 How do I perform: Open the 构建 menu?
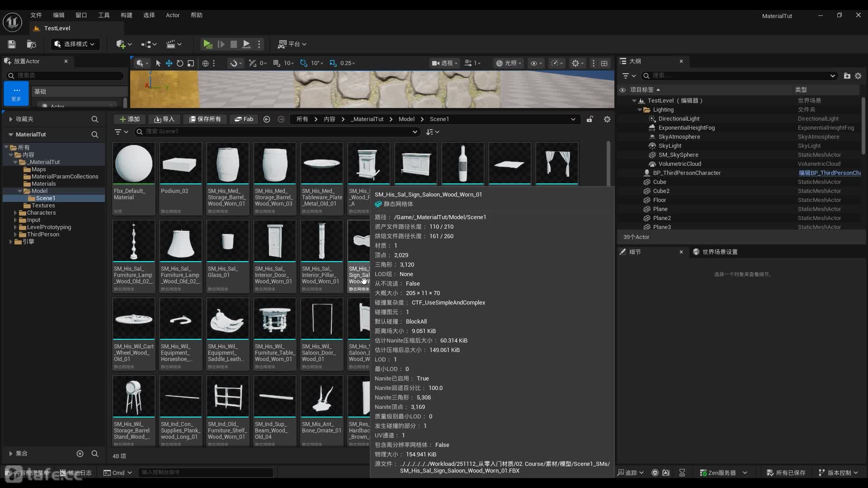[x=127, y=15]
